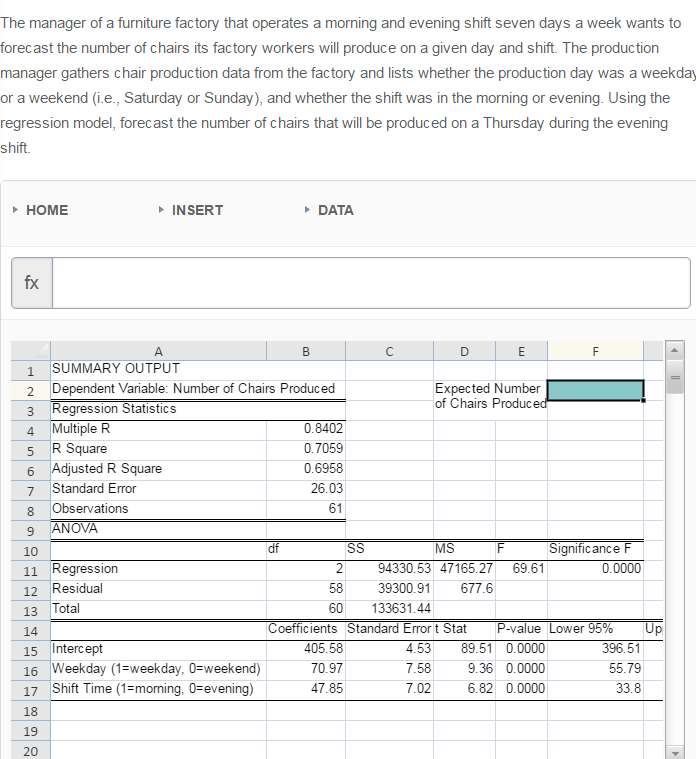Click the Residual MS value 677.6
The width and height of the screenshot is (696, 759).
[x=465, y=589]
